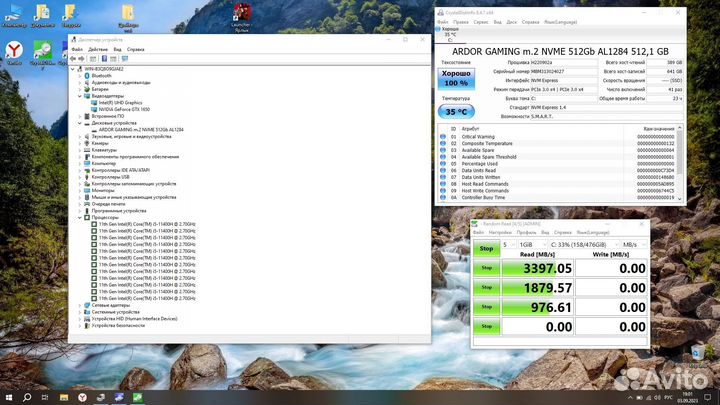Viewport: 720px width, 405px height.
Task: Open the MB/s unit dropdown
Action: pyautogui.click(x=634, y=245)
